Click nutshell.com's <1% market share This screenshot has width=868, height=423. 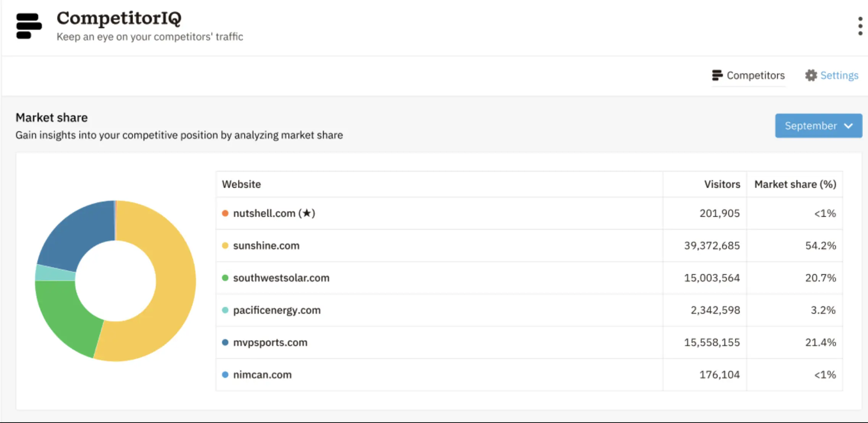(825, 213)
